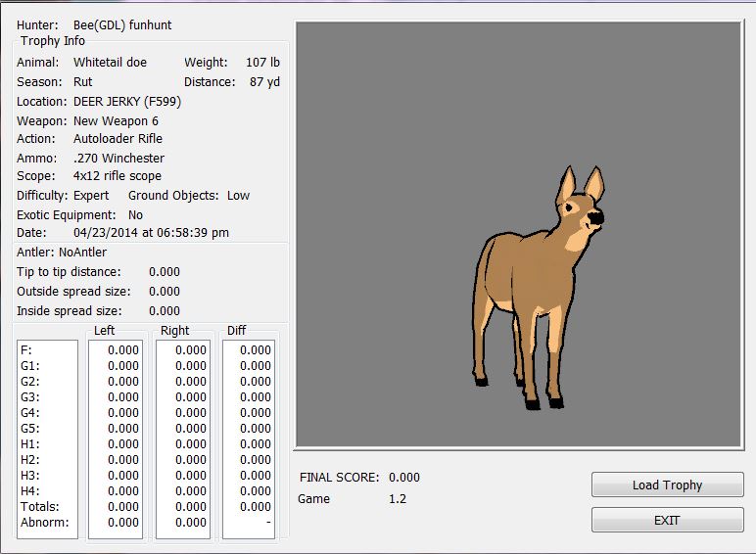
Task: Click the Weight value 107 lb
Action: click(x=262, y=63)
